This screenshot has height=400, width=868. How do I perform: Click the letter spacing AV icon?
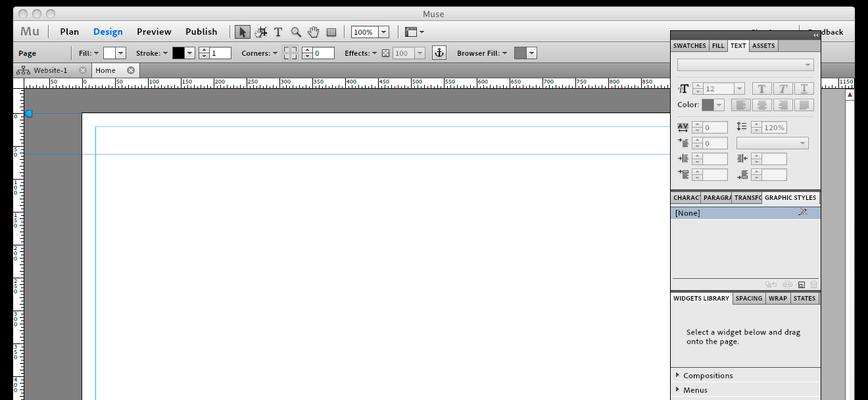683,127
